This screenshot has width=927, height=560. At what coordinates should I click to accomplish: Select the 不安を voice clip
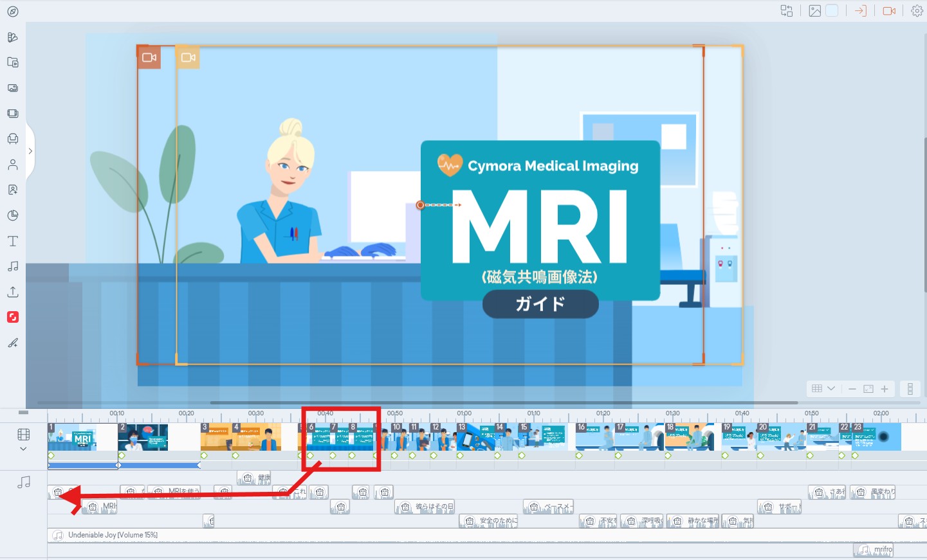(599, 521)
